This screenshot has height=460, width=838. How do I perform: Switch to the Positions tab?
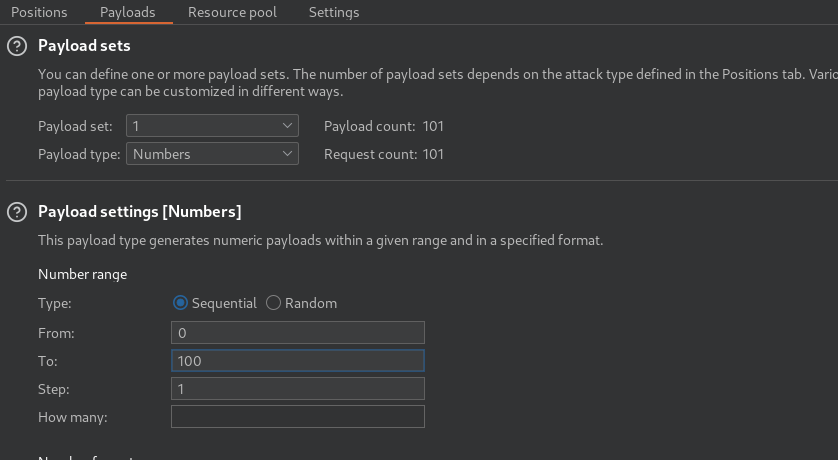[x=39, y=12]
